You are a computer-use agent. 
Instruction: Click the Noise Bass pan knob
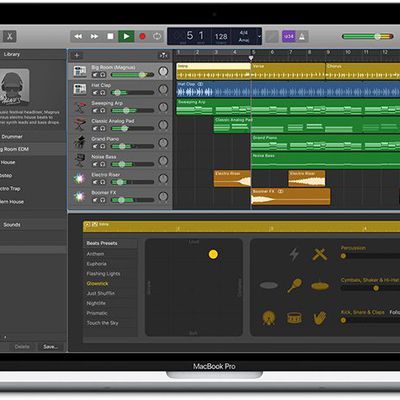tap(163, 161)
